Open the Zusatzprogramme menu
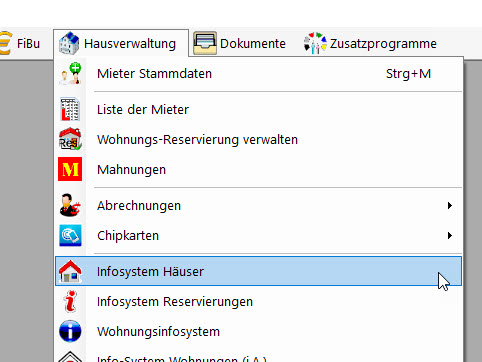 (x=370, y=43)
